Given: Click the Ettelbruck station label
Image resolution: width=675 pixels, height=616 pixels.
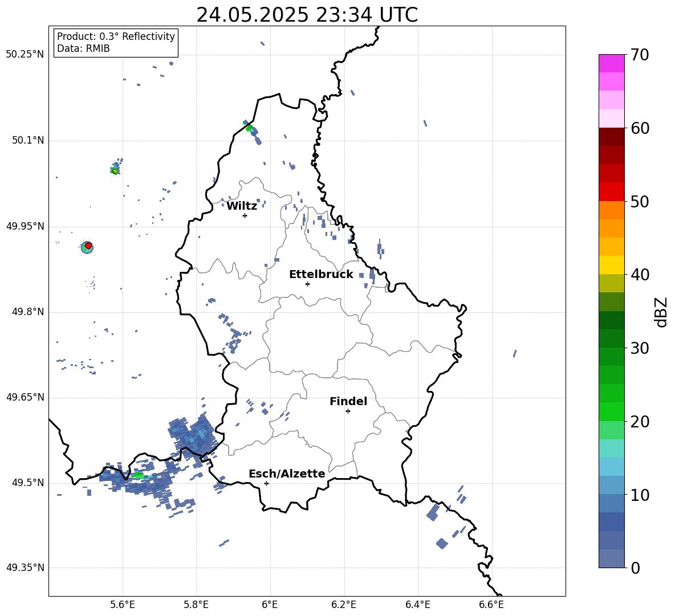Looking at the screenshot, I should 321,275.
